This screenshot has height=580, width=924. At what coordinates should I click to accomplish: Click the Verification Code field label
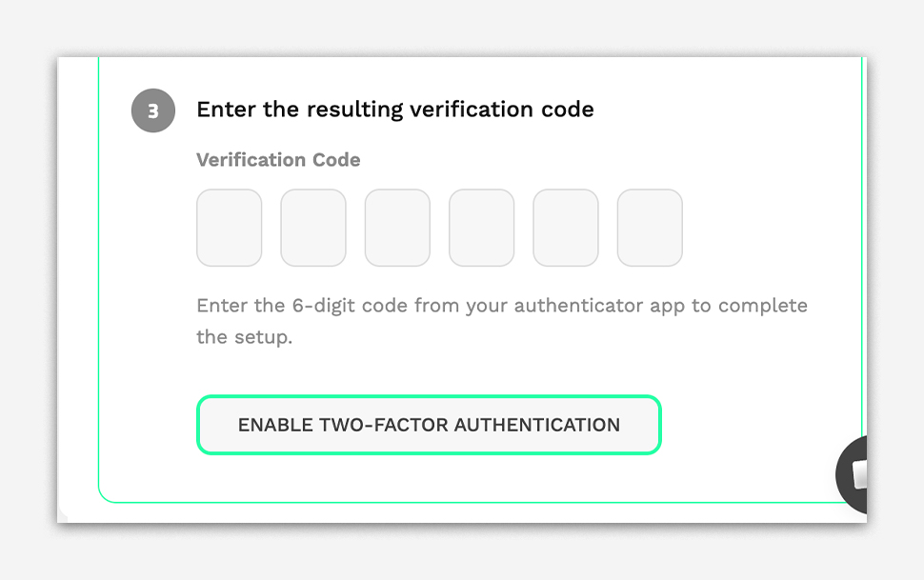[x=278, y=160]
